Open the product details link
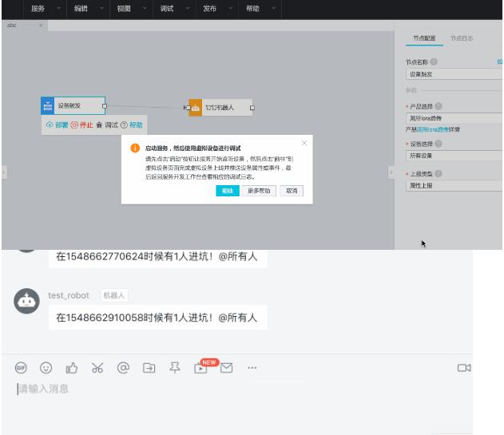 coord(433,129)
